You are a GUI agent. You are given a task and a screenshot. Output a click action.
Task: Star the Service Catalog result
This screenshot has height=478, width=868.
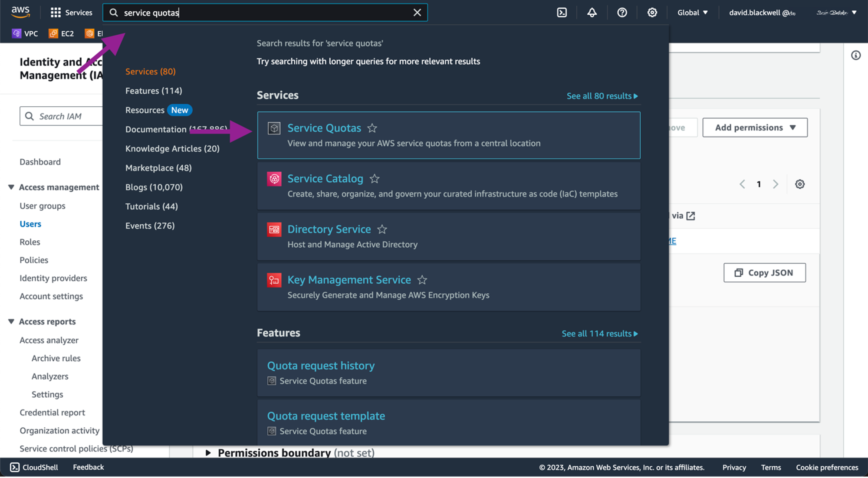point(375,179)
